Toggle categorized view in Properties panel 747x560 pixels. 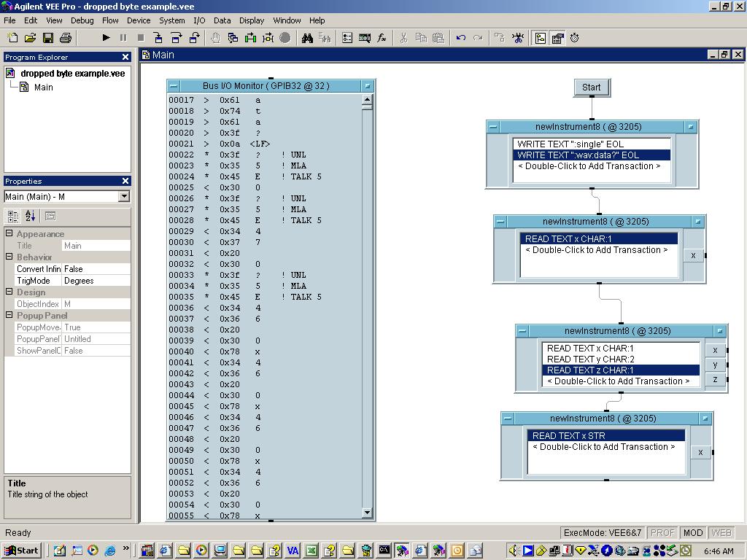[13, 216]
